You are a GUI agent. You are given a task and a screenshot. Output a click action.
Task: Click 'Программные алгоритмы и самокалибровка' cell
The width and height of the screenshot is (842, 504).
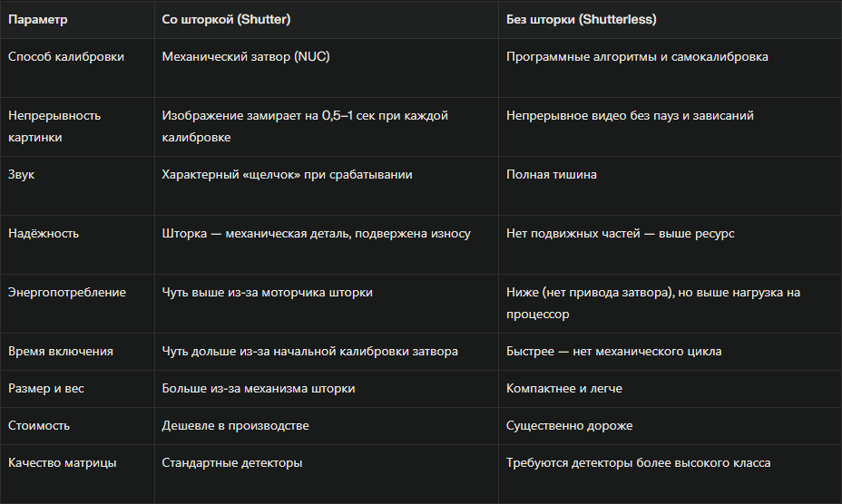click(637, 56)
